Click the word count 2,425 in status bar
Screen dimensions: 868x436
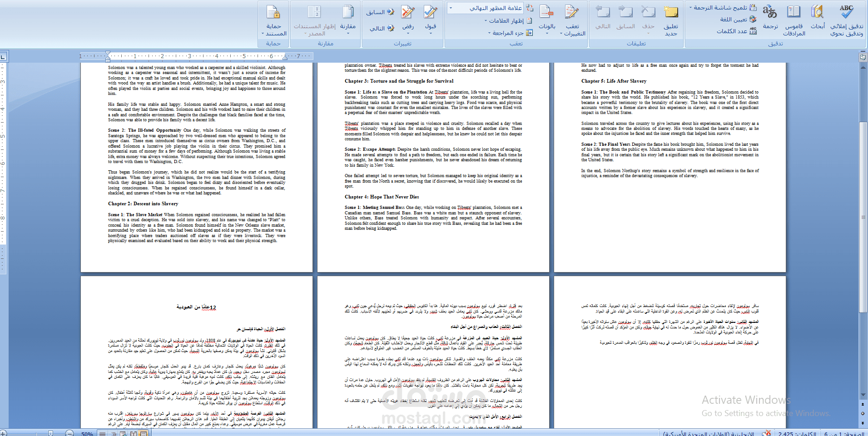coord(797,433)
